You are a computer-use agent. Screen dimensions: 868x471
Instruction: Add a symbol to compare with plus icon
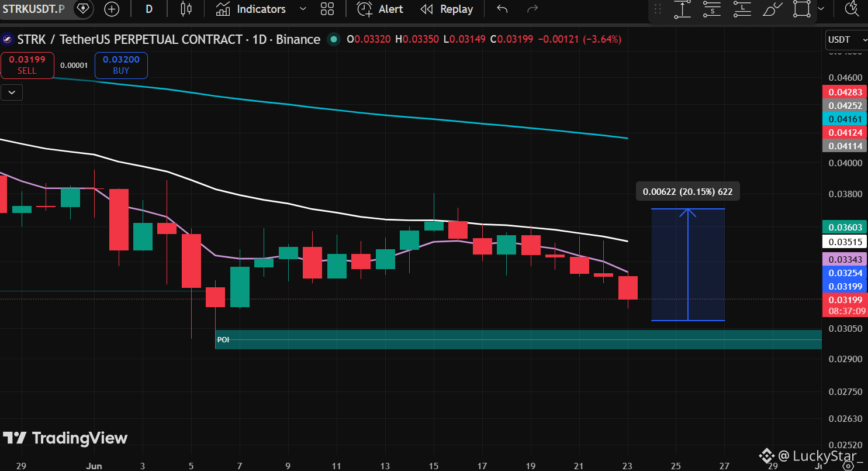coord(112,9)
